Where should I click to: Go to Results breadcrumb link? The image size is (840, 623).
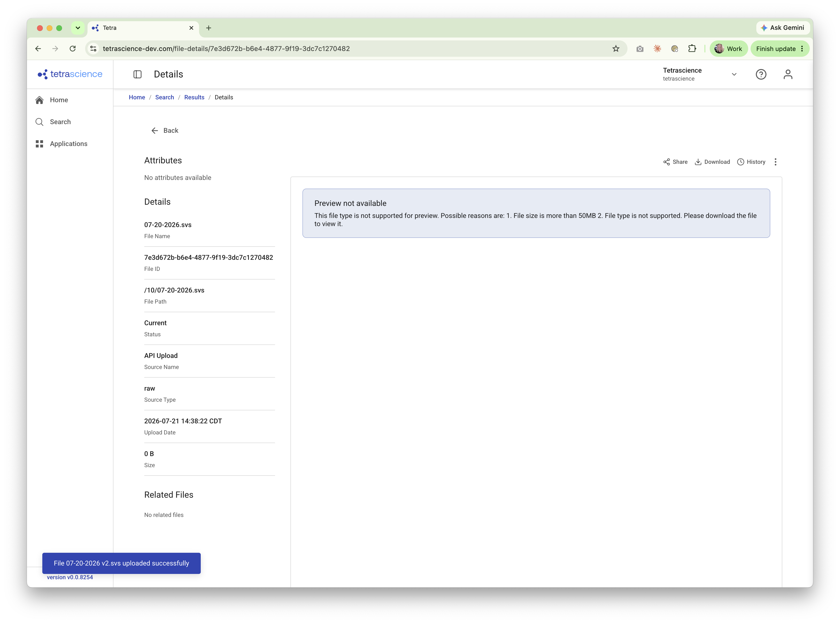click(x=194, y=97)
